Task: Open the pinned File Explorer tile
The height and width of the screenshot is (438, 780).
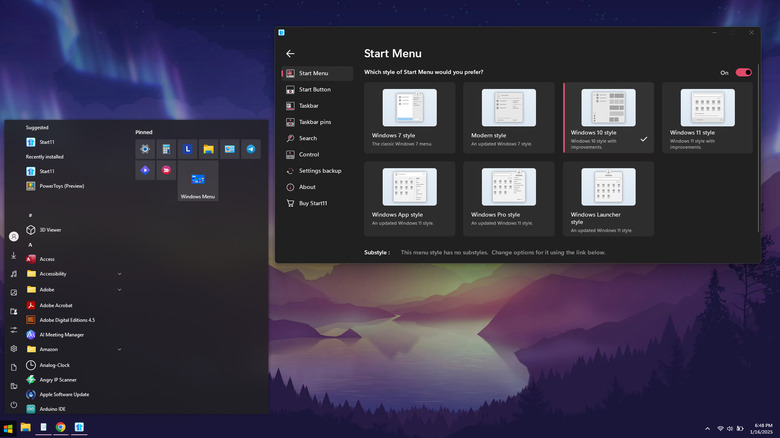Action: click(x=209, y=149)
